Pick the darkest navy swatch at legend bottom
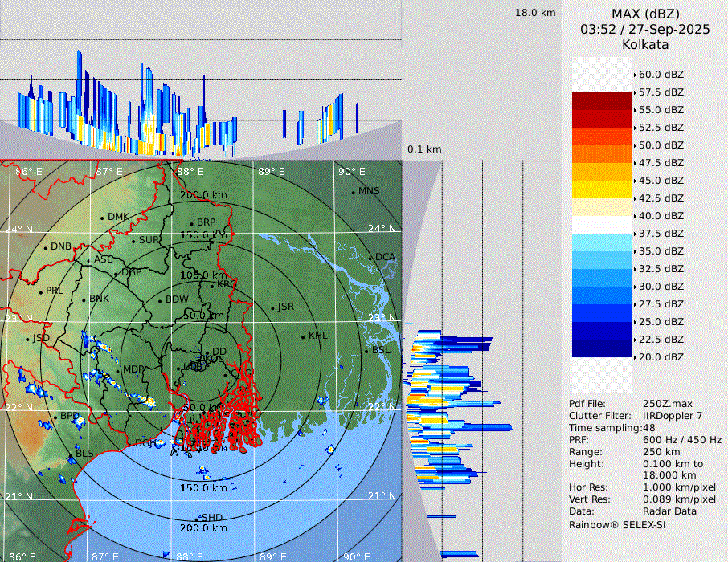 [601, 348]
